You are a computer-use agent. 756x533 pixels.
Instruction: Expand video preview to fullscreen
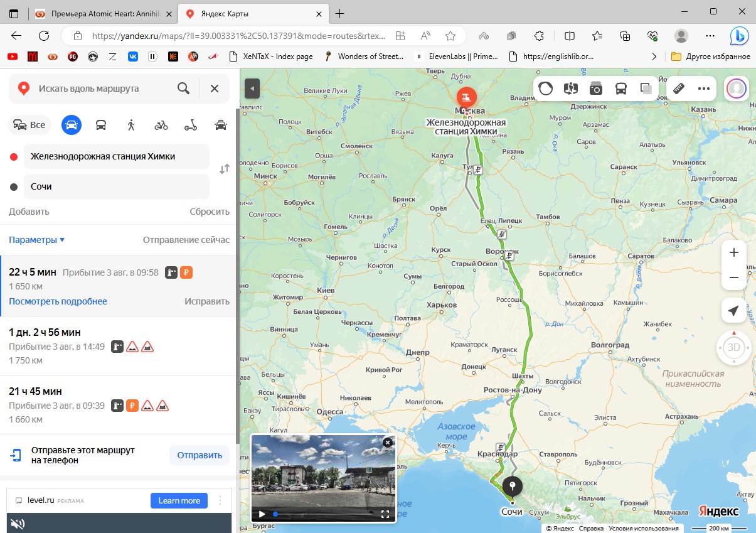[x=385, y=514]
